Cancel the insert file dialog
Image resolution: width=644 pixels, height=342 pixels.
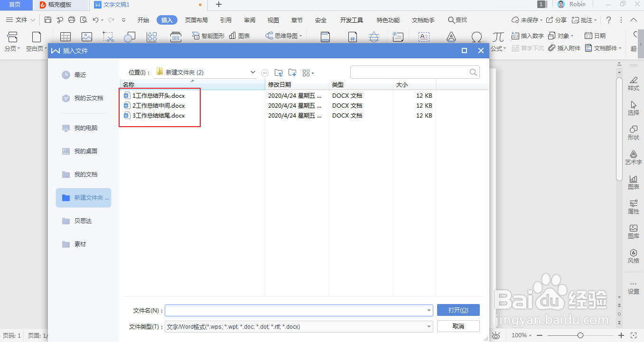(x=458, y=326)
